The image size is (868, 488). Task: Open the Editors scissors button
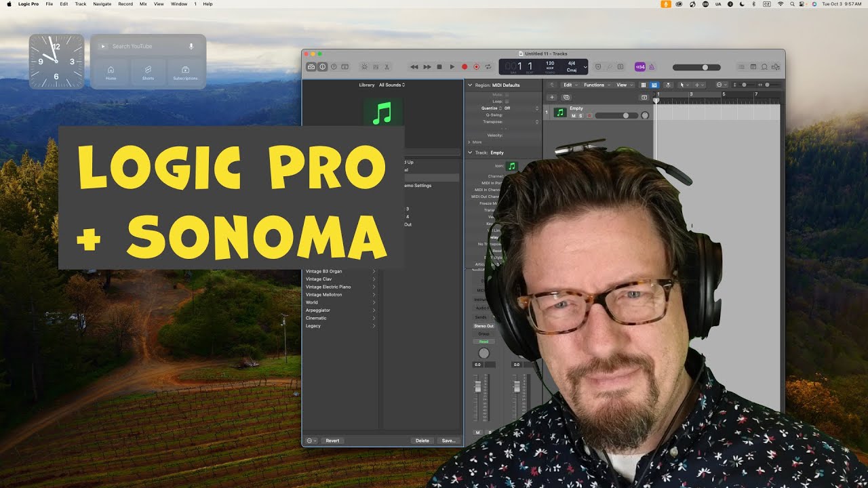point(387,66)
